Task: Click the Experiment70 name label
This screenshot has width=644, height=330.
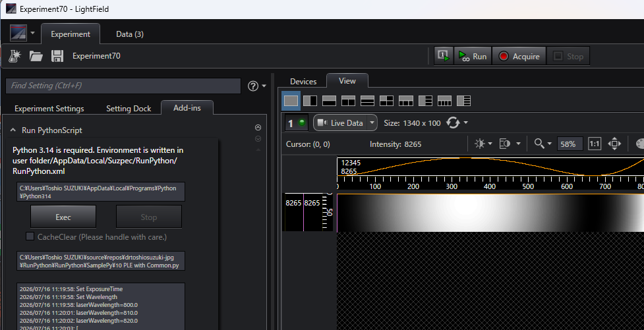Action: tap(96, 56)
